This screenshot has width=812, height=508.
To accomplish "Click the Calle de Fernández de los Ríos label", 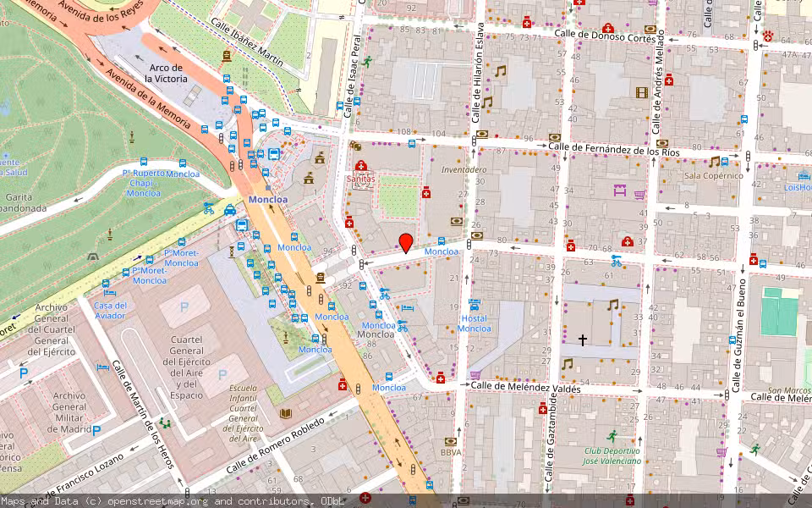I will 614,149.
